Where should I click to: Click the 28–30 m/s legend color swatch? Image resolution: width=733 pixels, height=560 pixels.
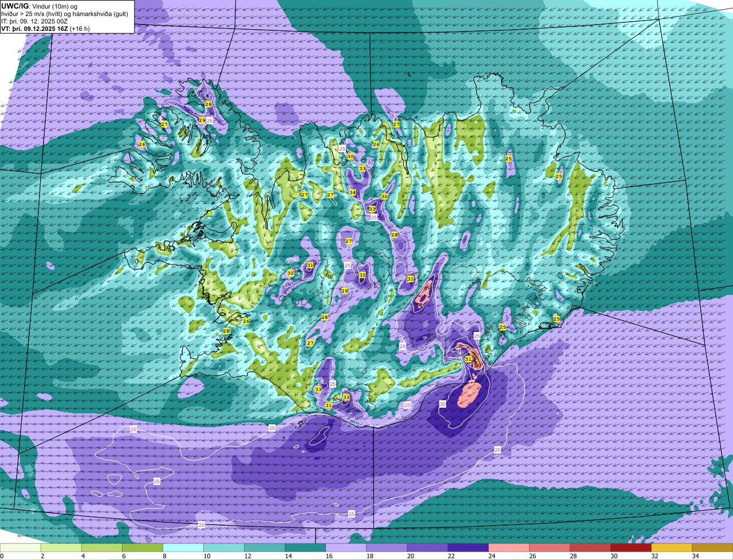(590, 548)
